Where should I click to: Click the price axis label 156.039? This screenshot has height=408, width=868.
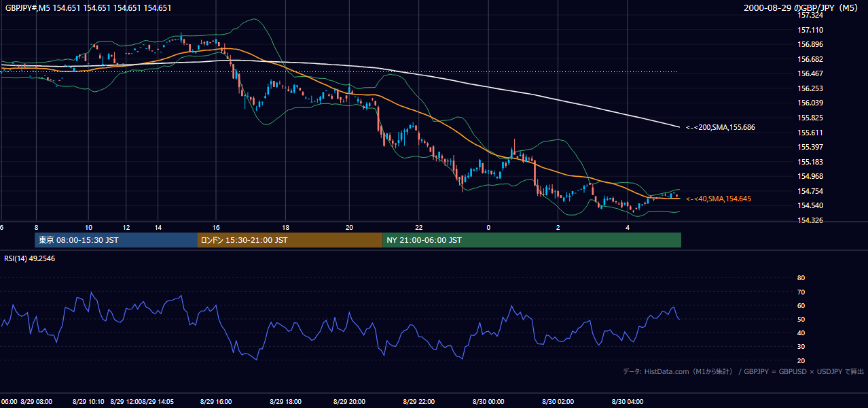[x=810, y=103]
